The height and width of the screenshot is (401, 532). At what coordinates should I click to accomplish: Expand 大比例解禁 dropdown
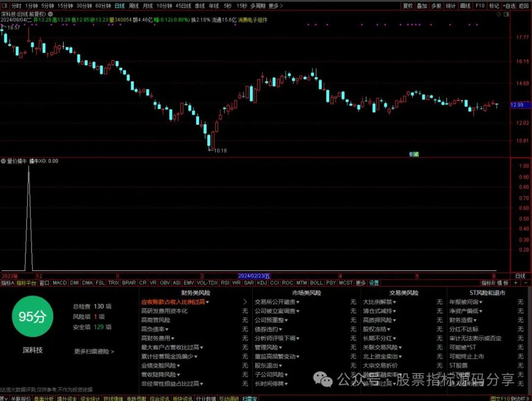pyautogui.click(x=395, y=301)
